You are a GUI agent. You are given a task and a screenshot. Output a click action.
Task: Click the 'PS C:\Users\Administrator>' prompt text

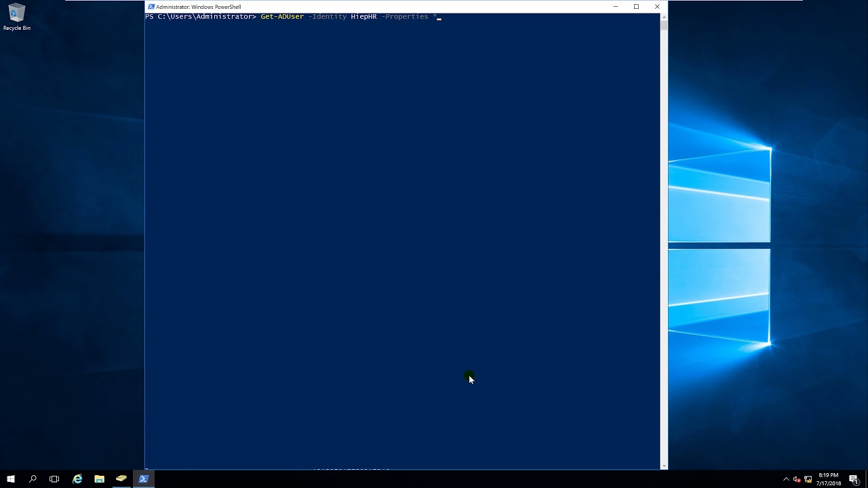point(201,16)
